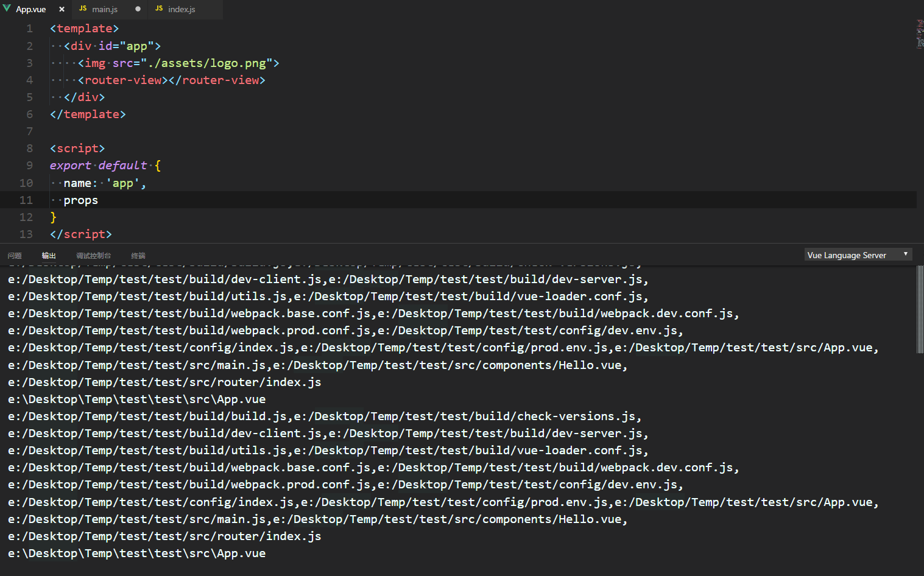Place cursor on the "props" line

pyautogui.click(x=81, y=200)
